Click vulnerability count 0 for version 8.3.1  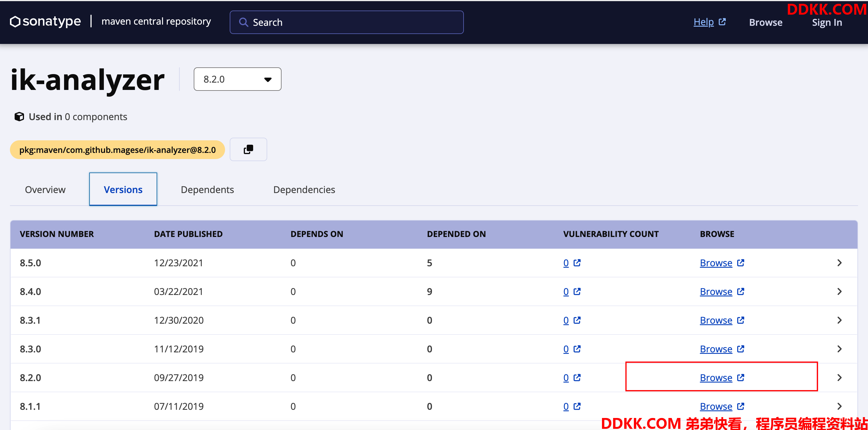point(566,320)
